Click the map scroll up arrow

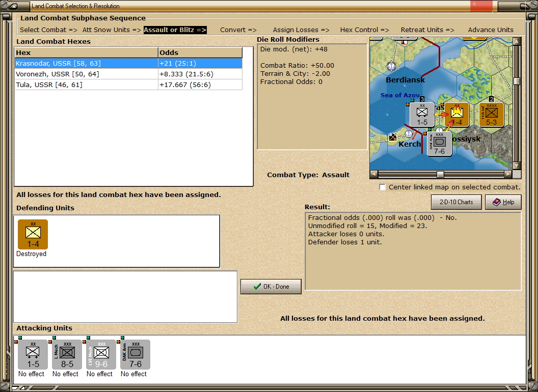tap(517, 41)
